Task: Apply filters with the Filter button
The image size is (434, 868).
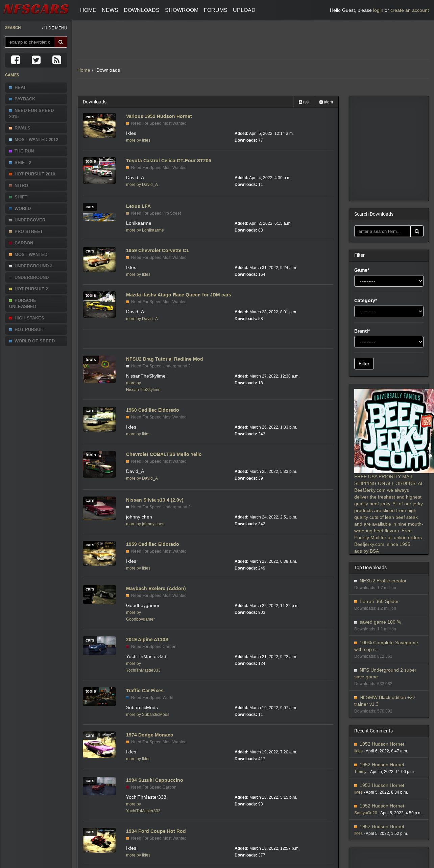Action: (x=364, y=364)
